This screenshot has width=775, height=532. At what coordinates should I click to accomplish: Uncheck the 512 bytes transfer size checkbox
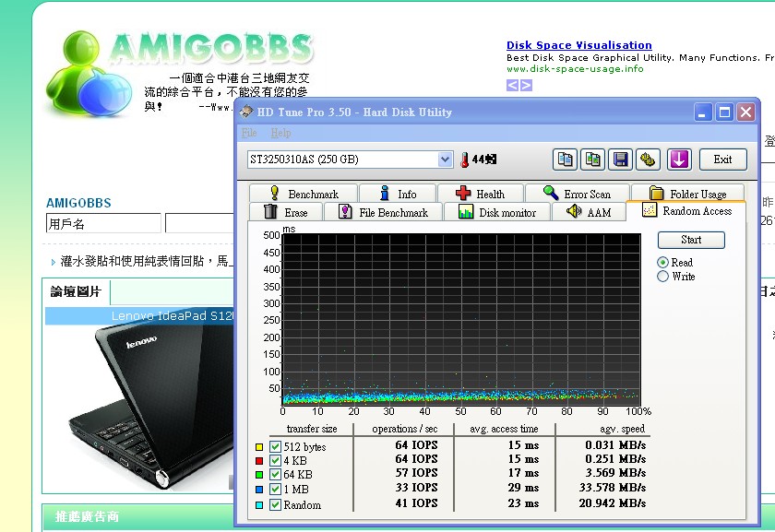(275, 446)
